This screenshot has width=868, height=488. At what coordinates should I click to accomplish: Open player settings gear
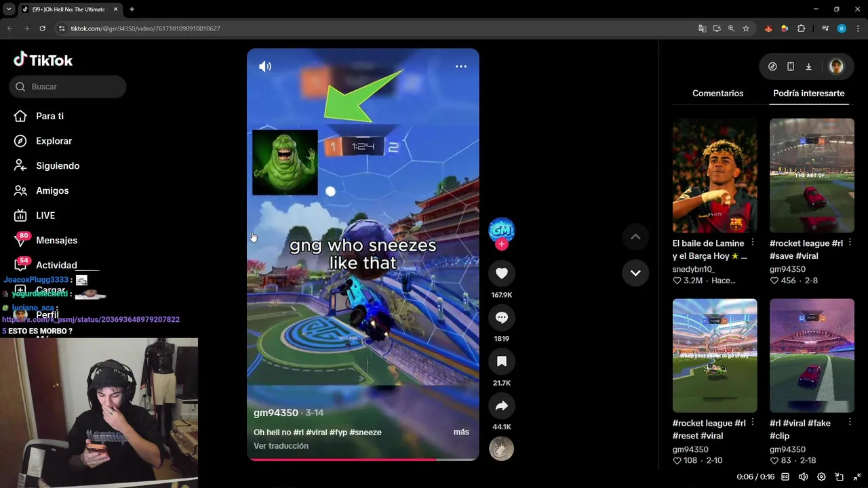pos(821,477)
